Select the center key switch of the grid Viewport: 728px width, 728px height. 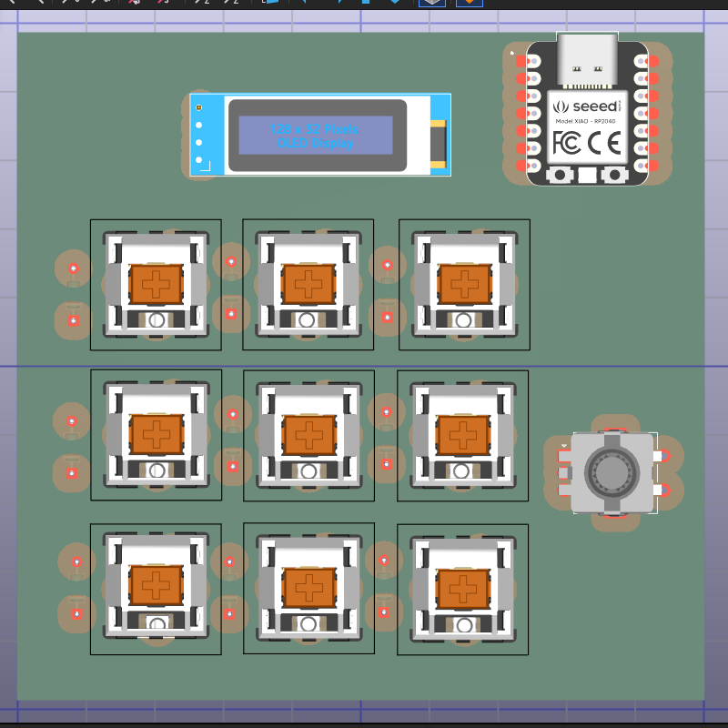(309, 436)
